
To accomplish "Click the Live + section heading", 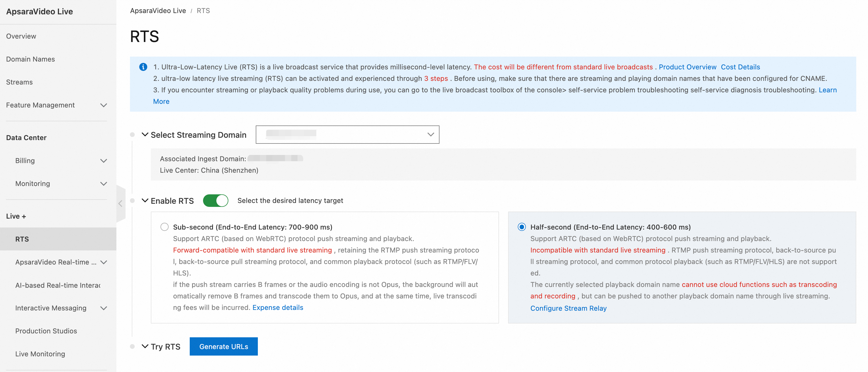I will pos(16,216).
